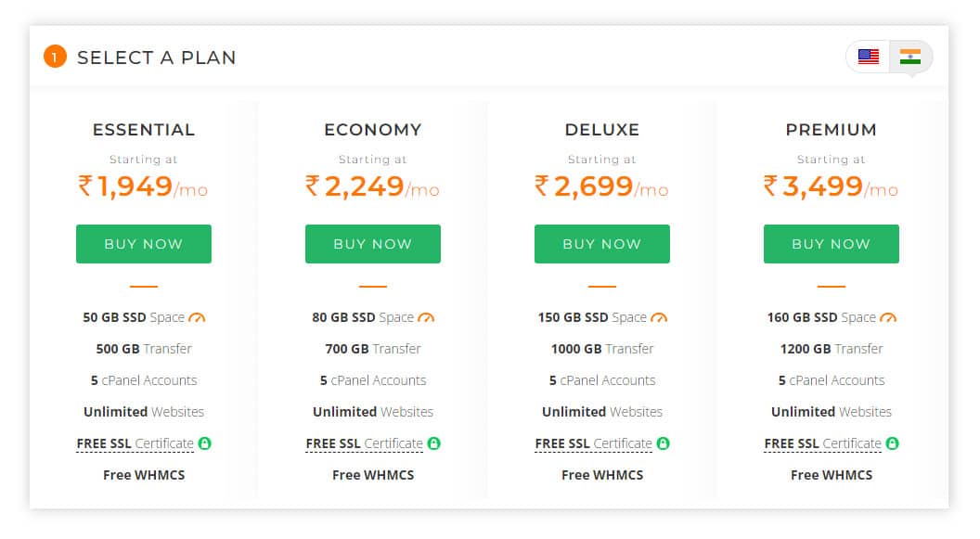
Task: Select the India flag currency option
Action: (x=911, y=56)
